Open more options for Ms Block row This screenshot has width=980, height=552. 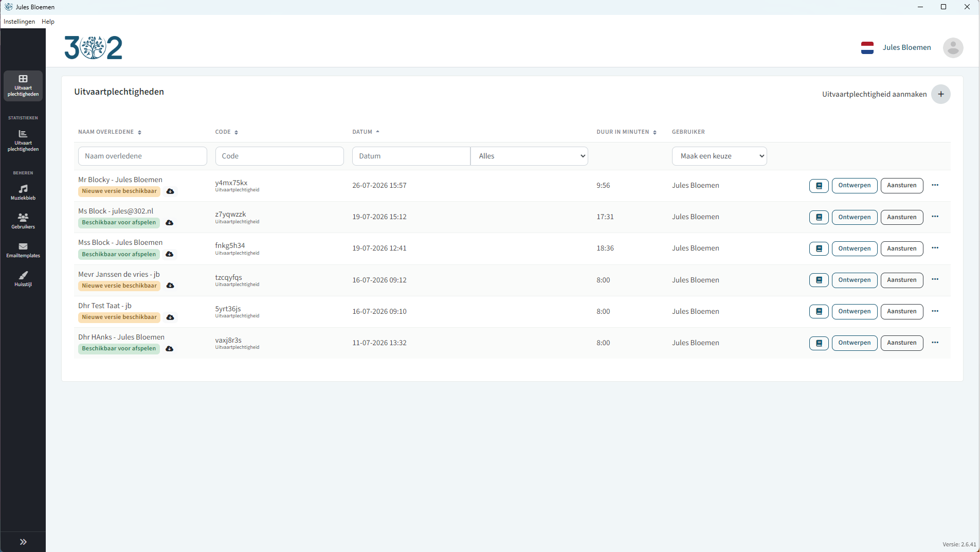[935, 217]
